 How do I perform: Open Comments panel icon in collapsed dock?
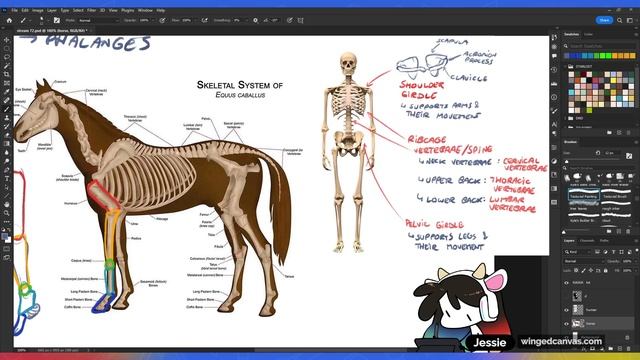(554, 56)
